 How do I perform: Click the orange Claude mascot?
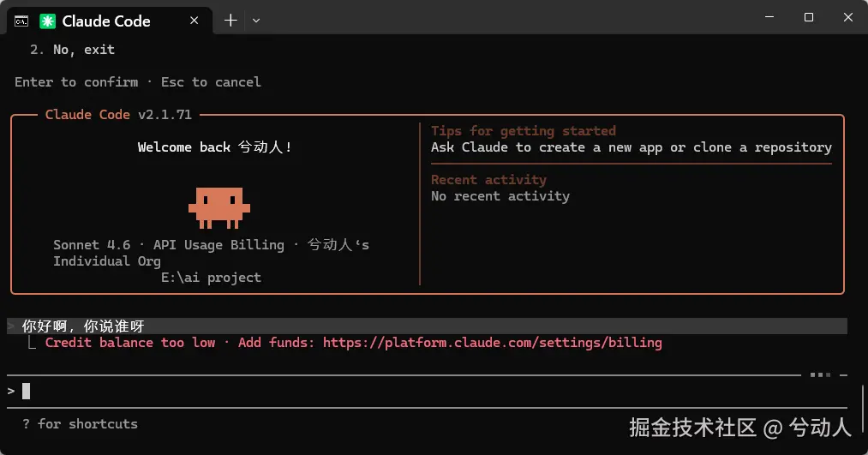219,208
